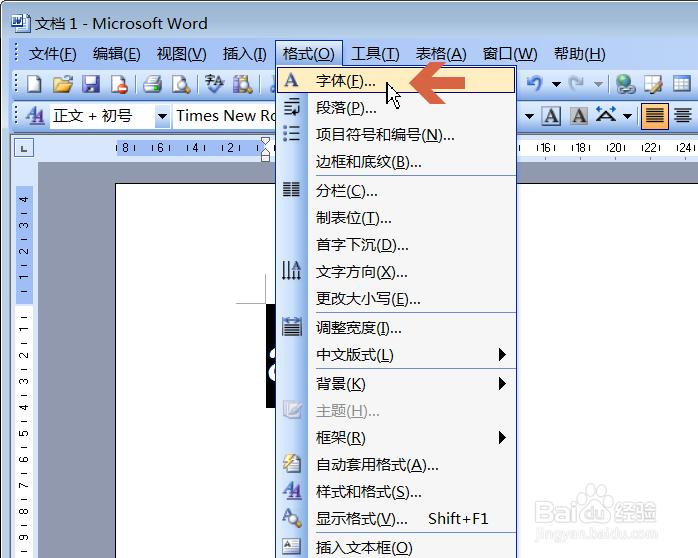Open the Research tool icon
Viewport: 698px width, 558px height.
[243, 84]
